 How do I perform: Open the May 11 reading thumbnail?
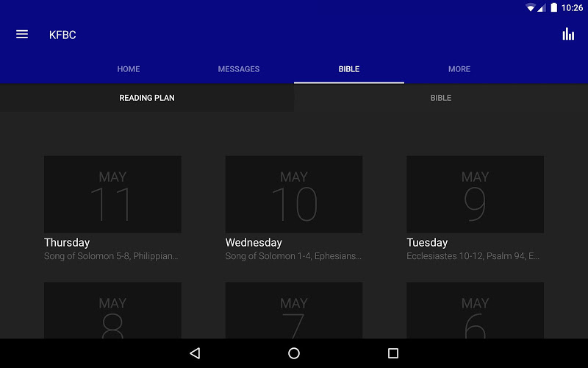112,194
